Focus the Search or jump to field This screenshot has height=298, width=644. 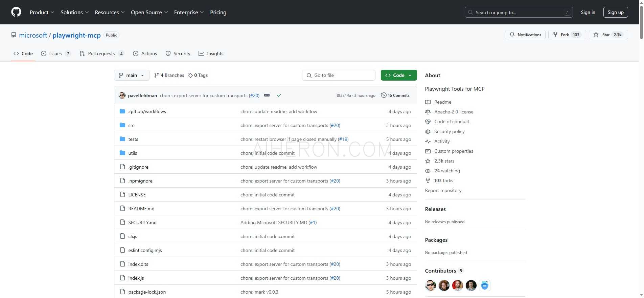point(519,12)
